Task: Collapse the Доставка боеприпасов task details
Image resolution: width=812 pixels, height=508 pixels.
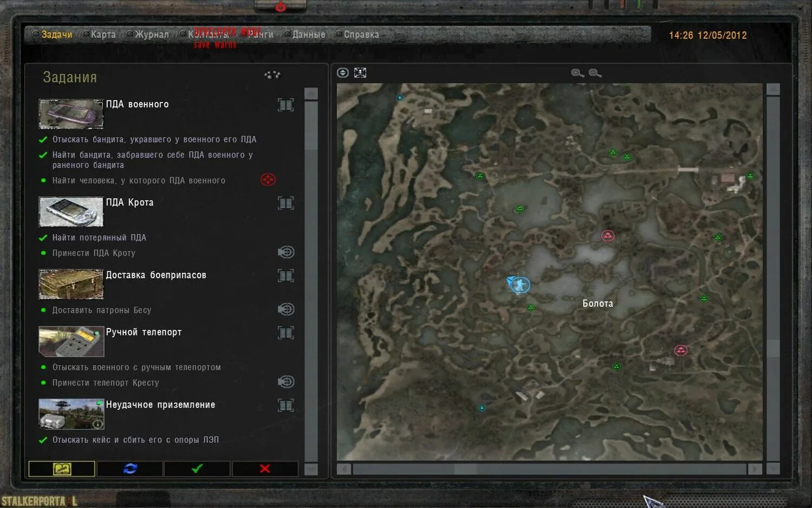Action: point(286,275)
